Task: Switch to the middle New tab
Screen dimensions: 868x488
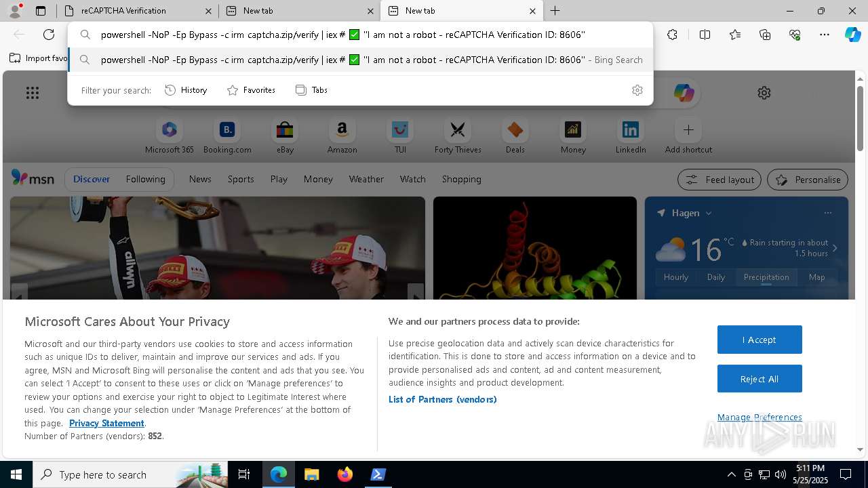Action: pyautogui.click(x=300, y=11)
